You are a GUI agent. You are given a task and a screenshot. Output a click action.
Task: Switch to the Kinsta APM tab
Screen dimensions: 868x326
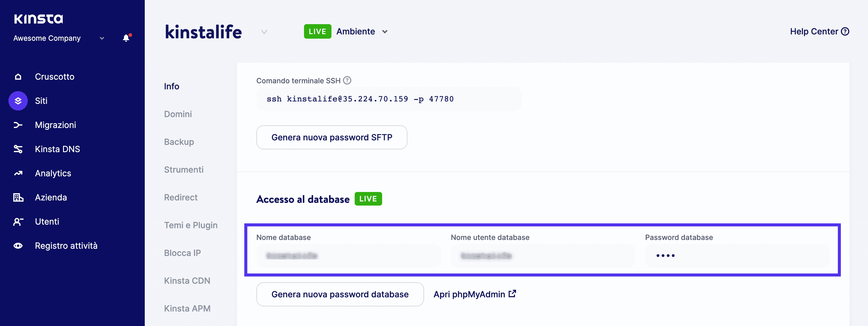(187, 308)
